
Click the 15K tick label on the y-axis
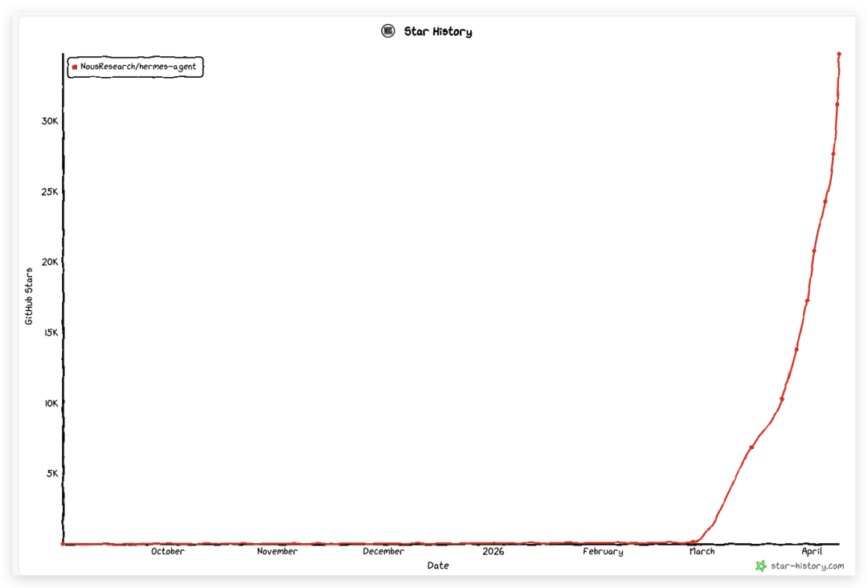(x=50, y=333)
